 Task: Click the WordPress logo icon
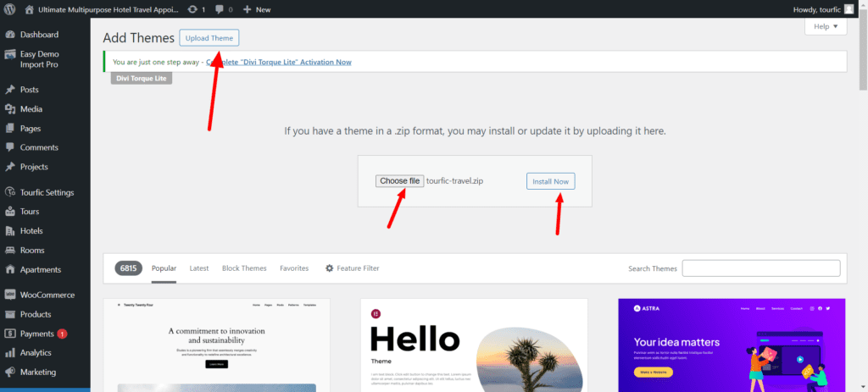click(9, 9)
